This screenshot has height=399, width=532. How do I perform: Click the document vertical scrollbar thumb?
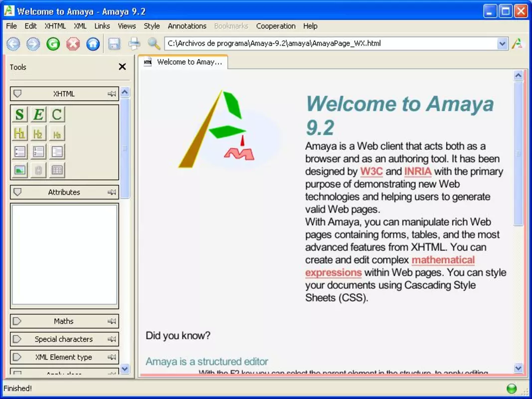click(x=518, y=153)
